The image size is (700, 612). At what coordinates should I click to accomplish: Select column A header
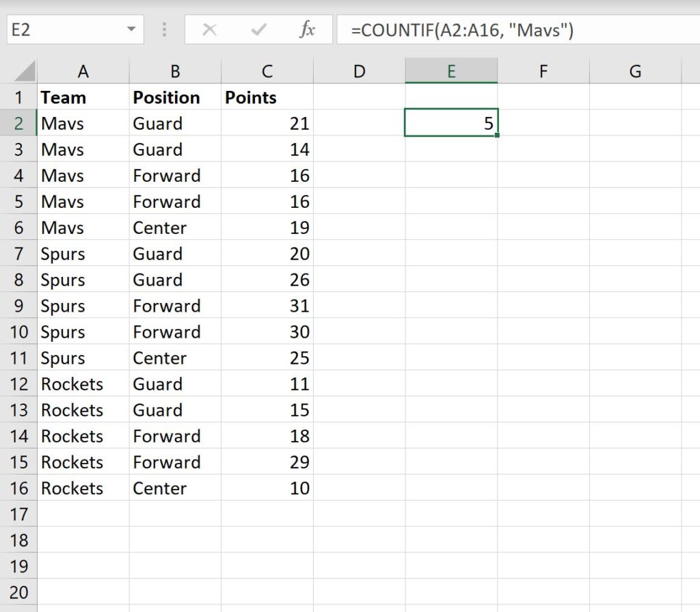(83, 70)
